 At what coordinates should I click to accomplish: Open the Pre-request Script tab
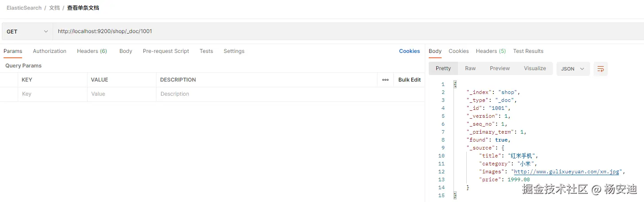click(x=166, y=51)
